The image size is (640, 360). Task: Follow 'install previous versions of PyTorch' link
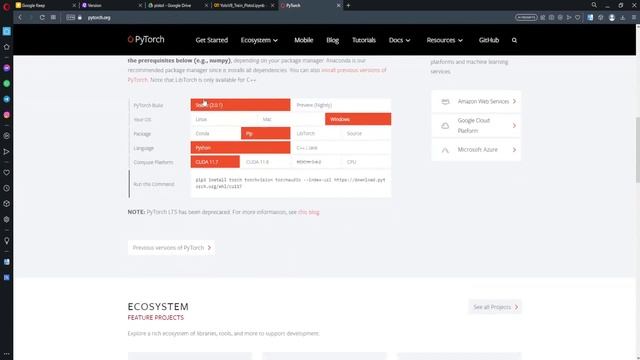click(x=353, y=70)
